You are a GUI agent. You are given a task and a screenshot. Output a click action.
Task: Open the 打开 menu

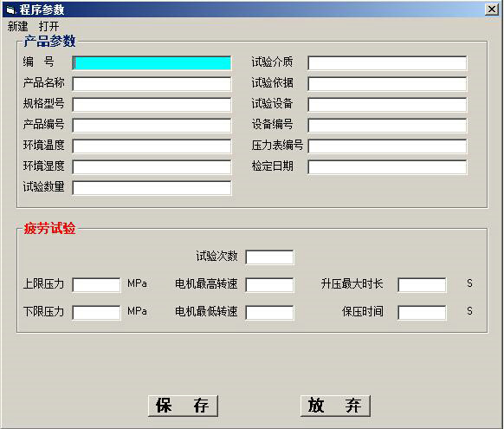(48, 26)
